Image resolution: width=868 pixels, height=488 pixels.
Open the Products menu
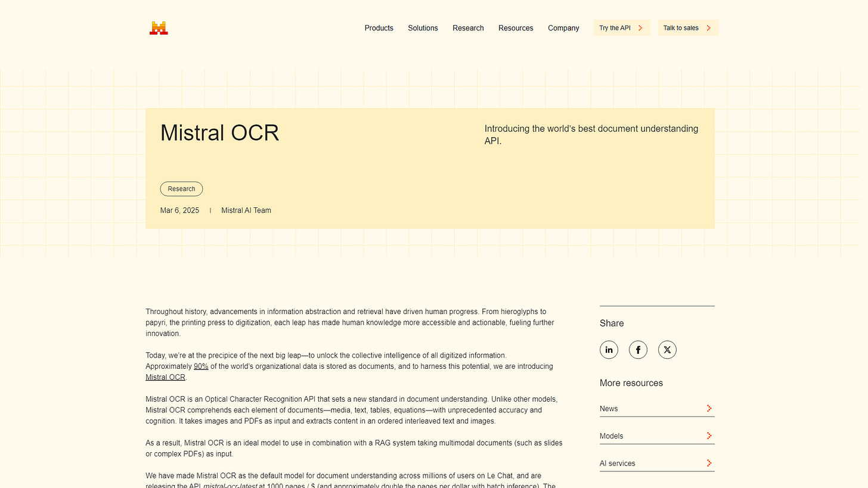(x=379, y=28)
